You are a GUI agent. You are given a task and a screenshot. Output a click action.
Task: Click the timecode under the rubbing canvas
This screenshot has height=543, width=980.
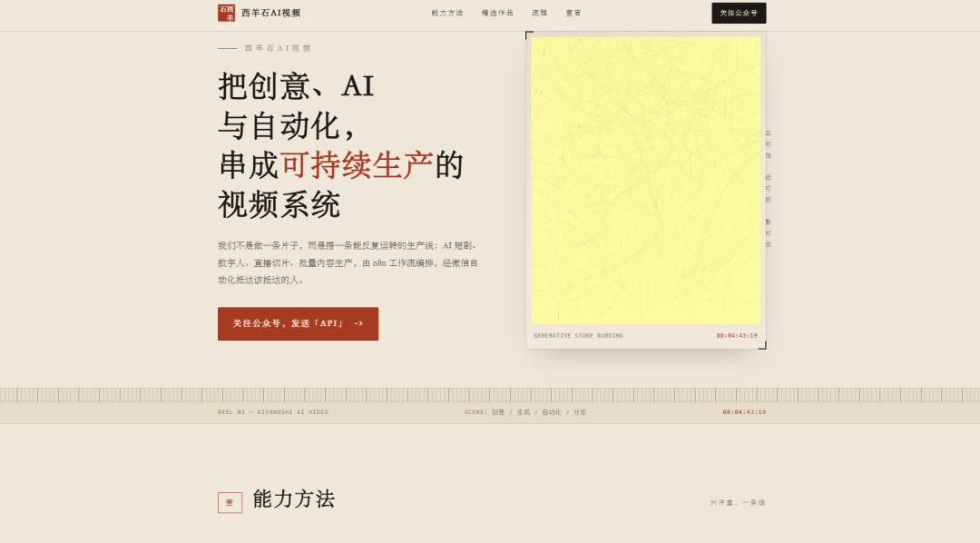coord(737,336)
